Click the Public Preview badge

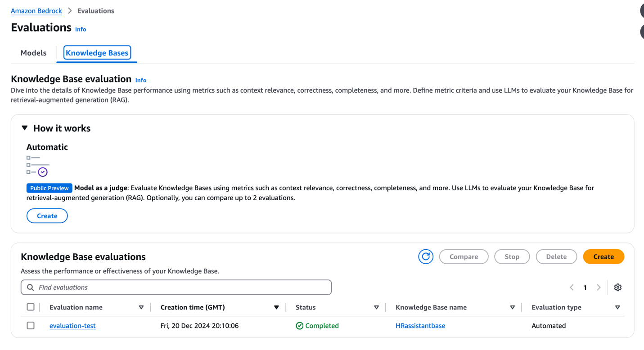(x=50, y=188)
